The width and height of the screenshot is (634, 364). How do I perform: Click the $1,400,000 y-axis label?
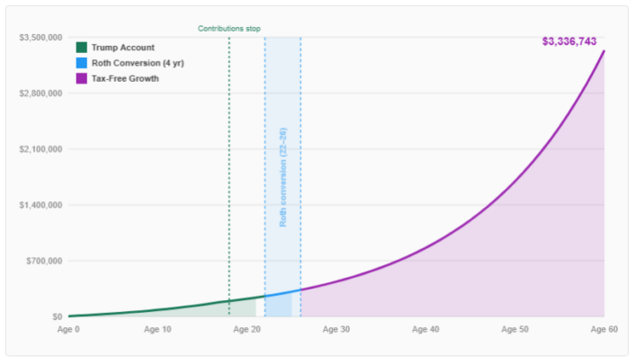(x=40, y=205)
